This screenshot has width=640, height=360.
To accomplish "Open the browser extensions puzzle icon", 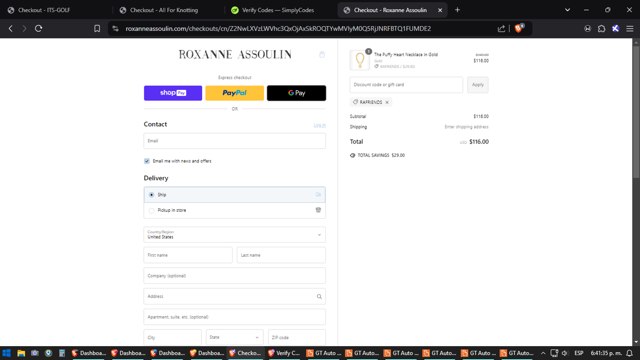I will (x=602, y=29).
